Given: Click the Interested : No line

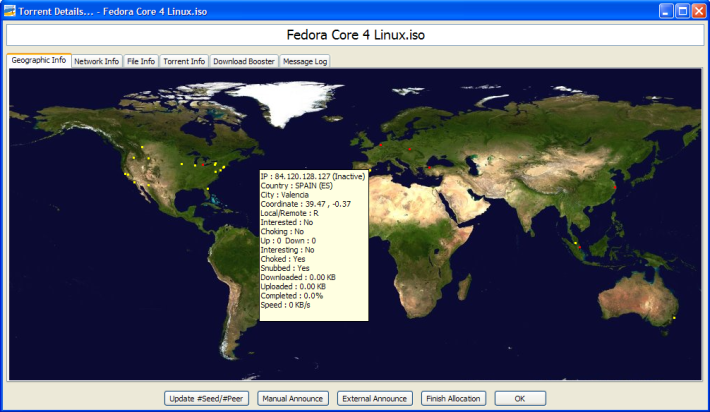Looking at the screenshot, I should 287,222.
